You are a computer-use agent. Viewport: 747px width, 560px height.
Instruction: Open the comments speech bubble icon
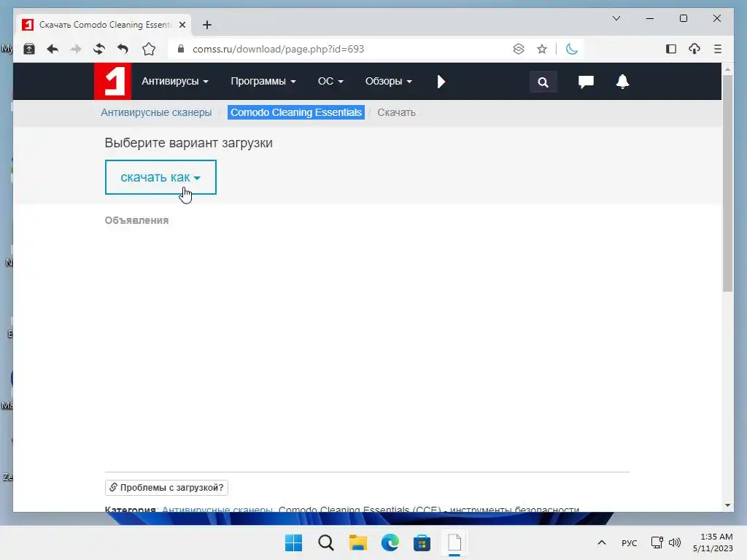[586, 82]
